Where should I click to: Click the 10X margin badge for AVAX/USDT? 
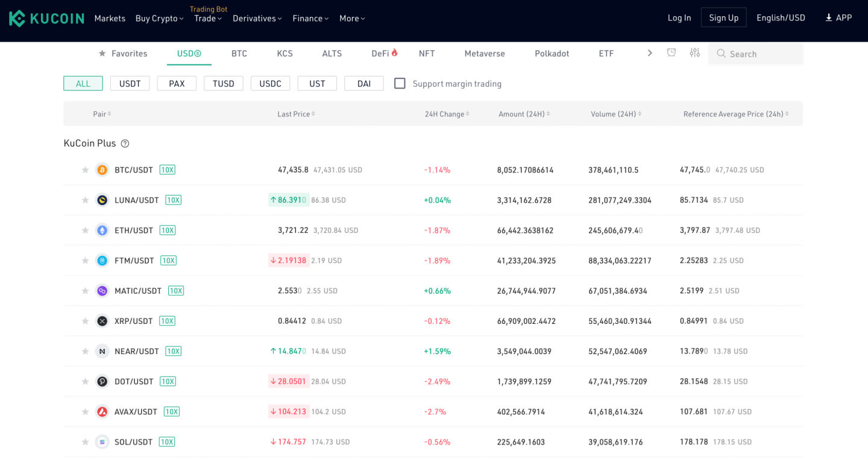click(172, 411)
